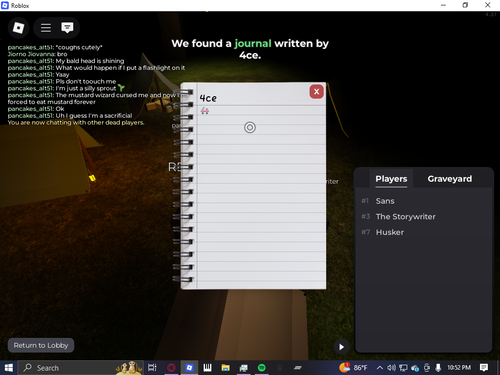Screen dimensions: 500x375
Task: Select Roblox icon in taskbar
Action: [189, 368]
